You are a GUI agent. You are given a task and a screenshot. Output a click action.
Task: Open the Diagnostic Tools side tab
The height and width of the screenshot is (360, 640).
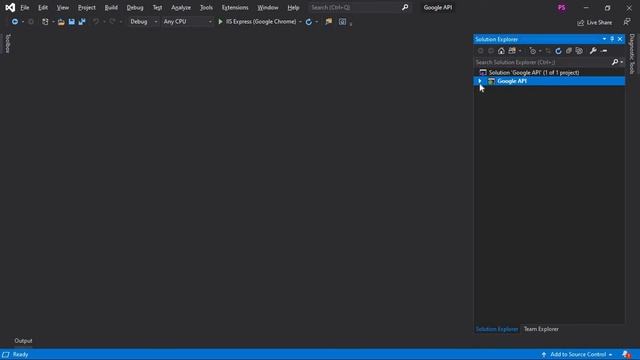(x=632, y=54)
